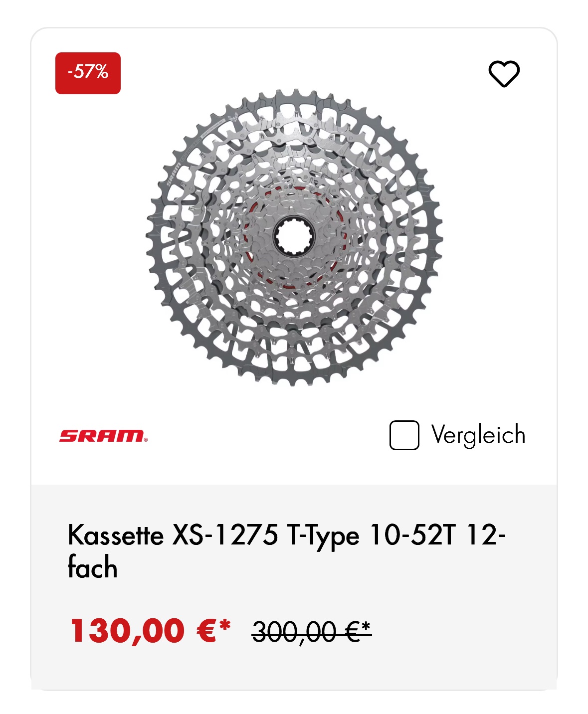Open the SRAM brand logo

click(x=103, y=436)
